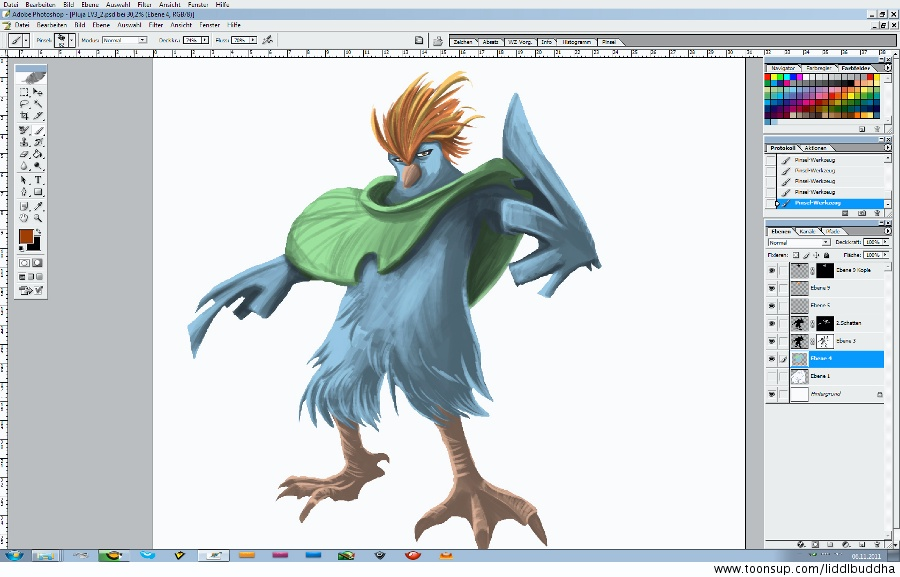900x577 pixels.
Task: Open the brush preset picker arrow
Action: point(72,40)
